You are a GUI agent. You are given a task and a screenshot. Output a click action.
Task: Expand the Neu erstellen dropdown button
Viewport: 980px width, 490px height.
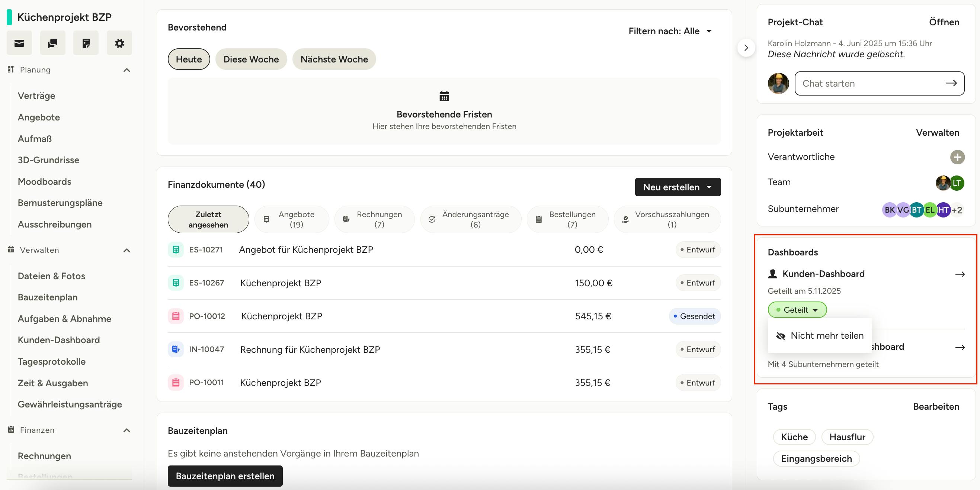coord(678,187)
